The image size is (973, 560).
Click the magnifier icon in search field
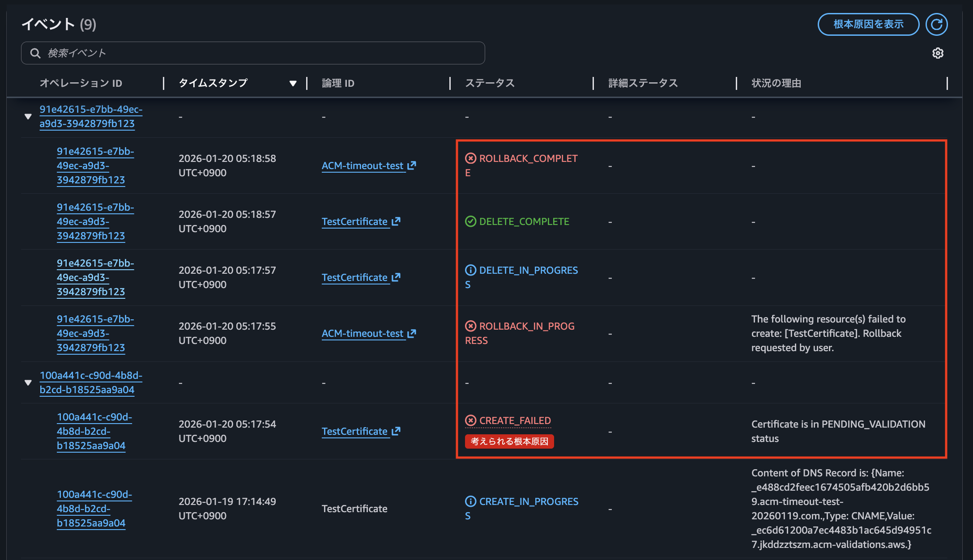pos(35,53)
